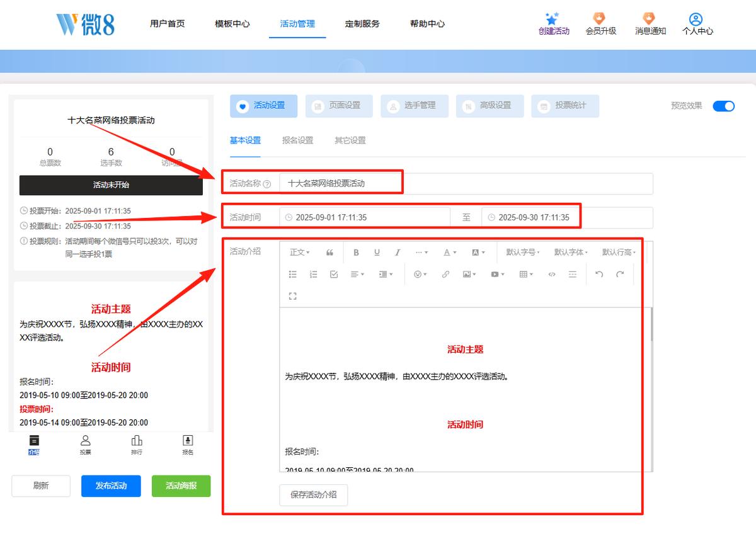Click the 刷新 button
The width and height of the screenshot is (756, 534).
coord(41,486)
